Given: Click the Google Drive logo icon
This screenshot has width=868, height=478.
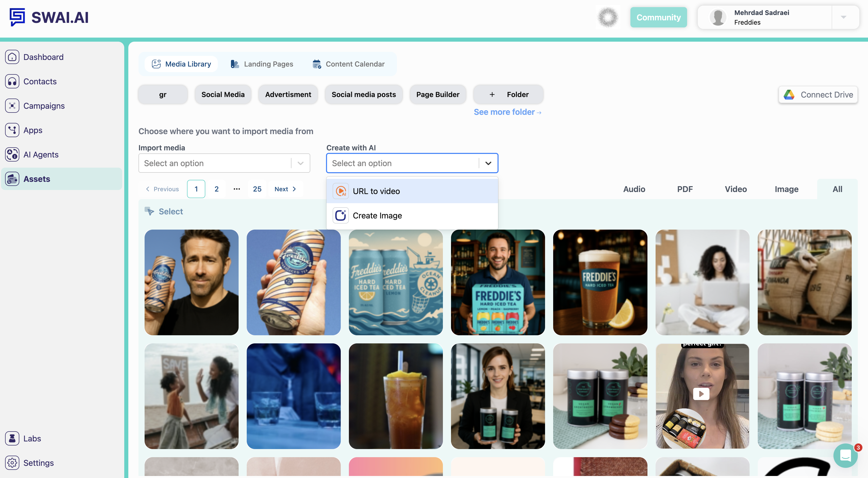Looking at the screenshot, I should tap(789, 95).
